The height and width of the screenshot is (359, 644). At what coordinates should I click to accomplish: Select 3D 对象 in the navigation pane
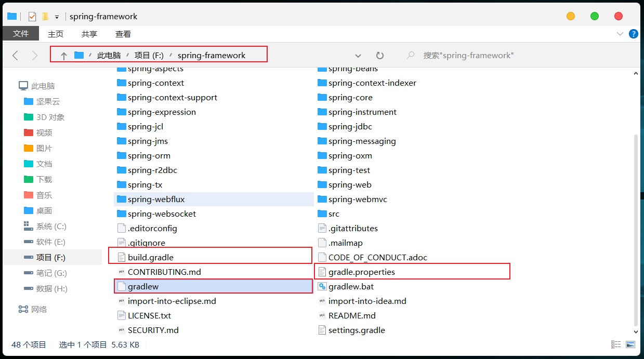50,117
